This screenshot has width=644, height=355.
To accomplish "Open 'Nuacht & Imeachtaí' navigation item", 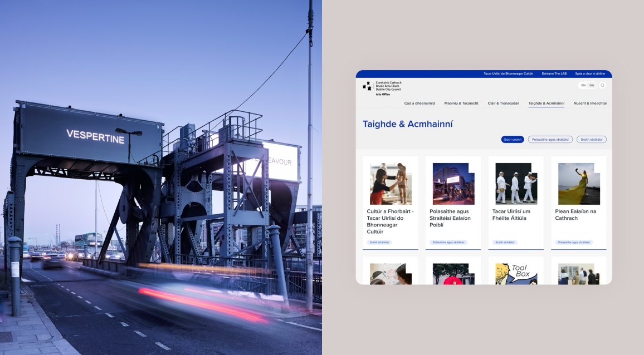I will pyautogui.click(x=590, y=103).
